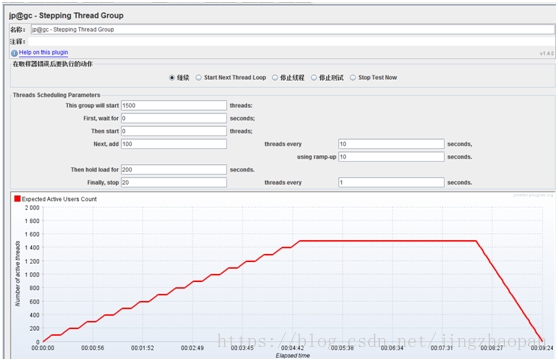
Task: Click the name field with Stepping Thread Group
Action: [x=293, y=30]
